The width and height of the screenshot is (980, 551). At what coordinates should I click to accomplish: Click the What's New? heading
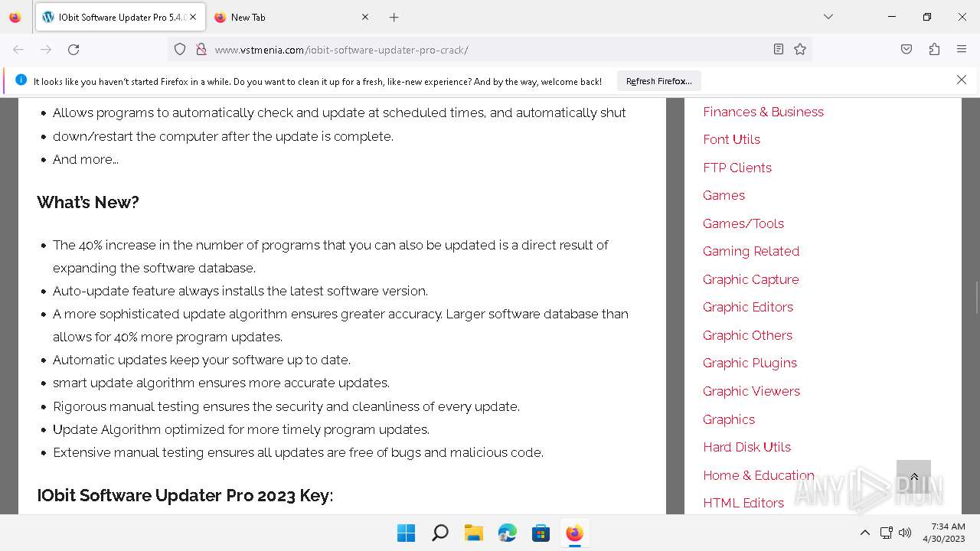88,202
